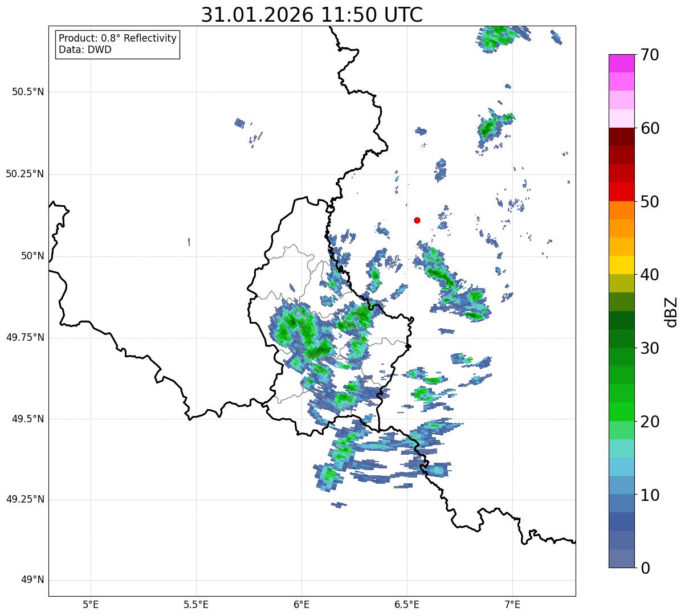Click the longitude label "5°E"
Image resolution: width=685 pixels, height=616 pixels.
pyautogui.click(x=91, y=604)
